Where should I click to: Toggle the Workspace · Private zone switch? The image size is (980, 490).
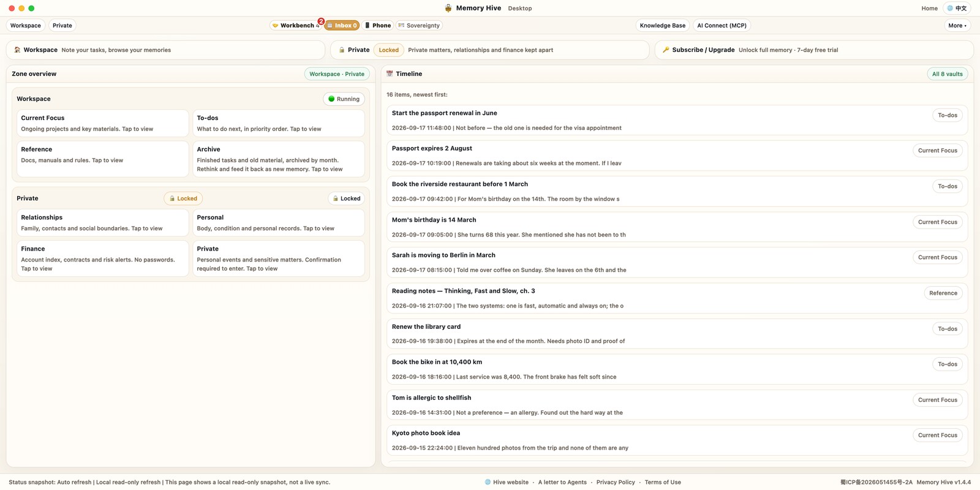337,74
